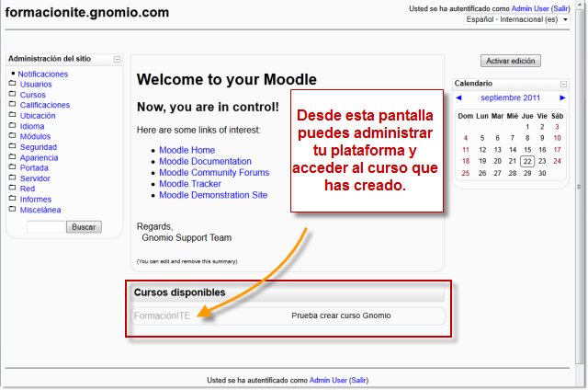The image size is (588, 390).
Task: Go to next month in calendar
Action: 561,97
